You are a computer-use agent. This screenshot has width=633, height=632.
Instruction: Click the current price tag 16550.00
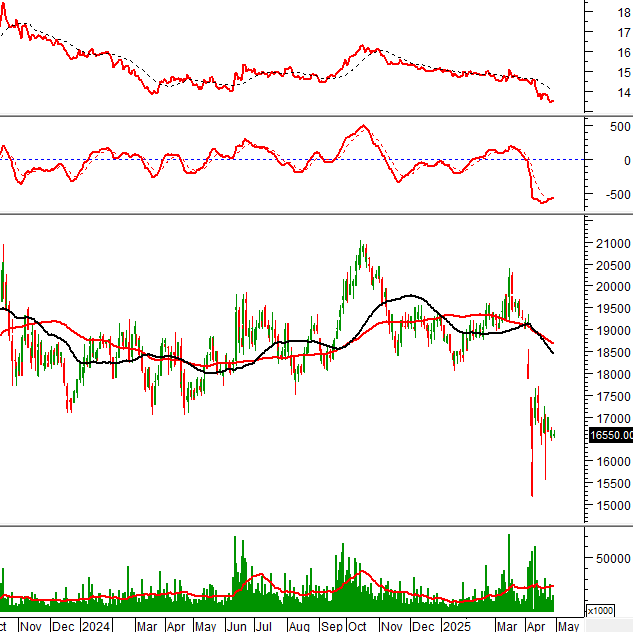pos(611,435)
